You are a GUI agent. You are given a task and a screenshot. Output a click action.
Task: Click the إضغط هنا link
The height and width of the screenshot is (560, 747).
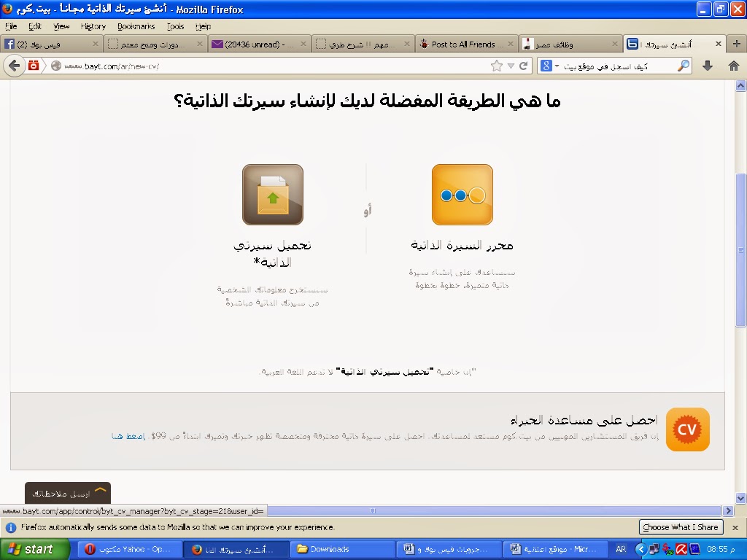(128, 436)
